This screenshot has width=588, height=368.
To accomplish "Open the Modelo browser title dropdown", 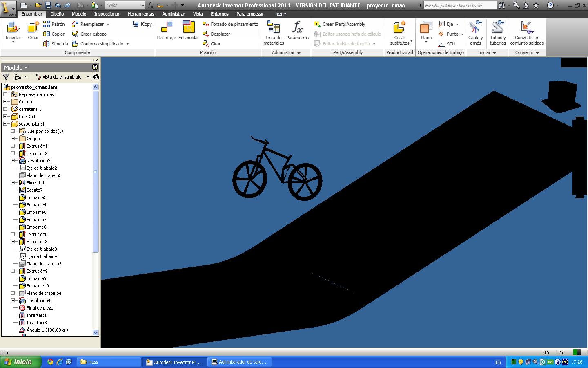I will (x=16, y=67).
